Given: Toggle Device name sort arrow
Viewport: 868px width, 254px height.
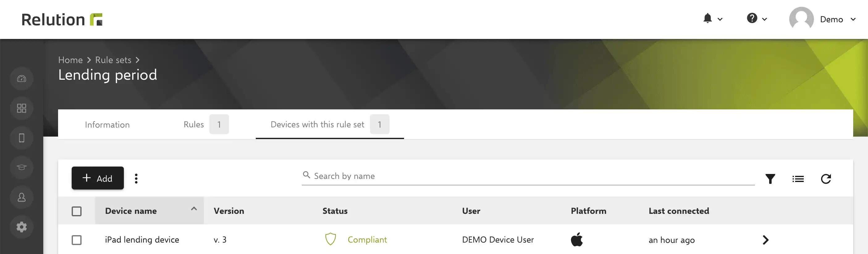Looking at the screenshot, I should click(194, 209).
